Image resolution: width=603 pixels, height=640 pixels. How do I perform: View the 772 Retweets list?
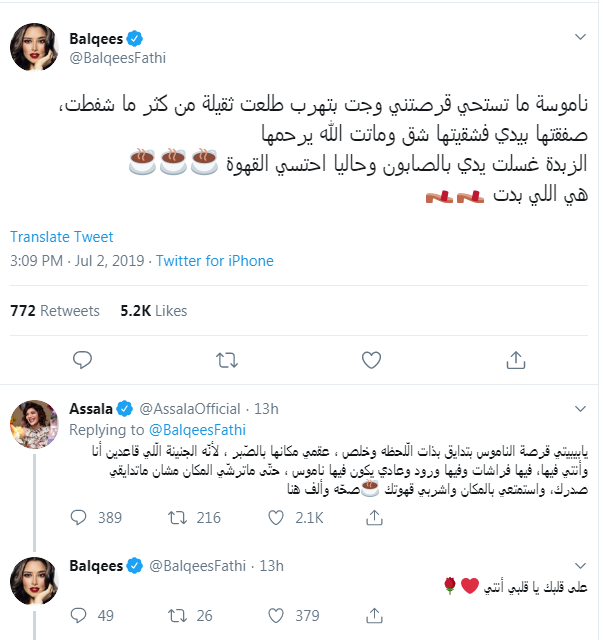pos(55,311)
